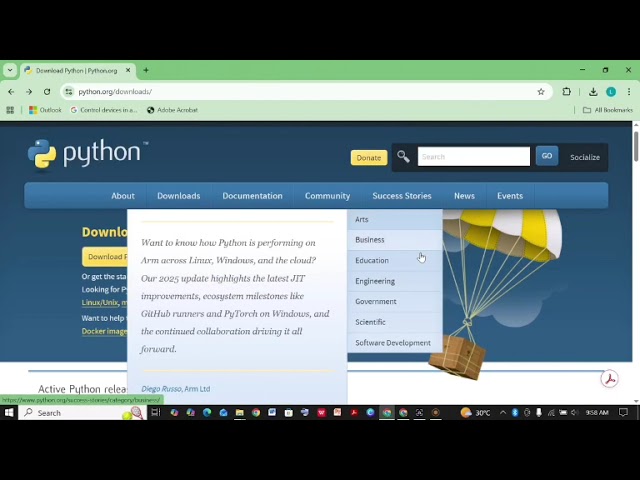Open File Explorer from the taskbar
Image resolution: width=640 pixels, height=480 pixels.
point(240,413)
